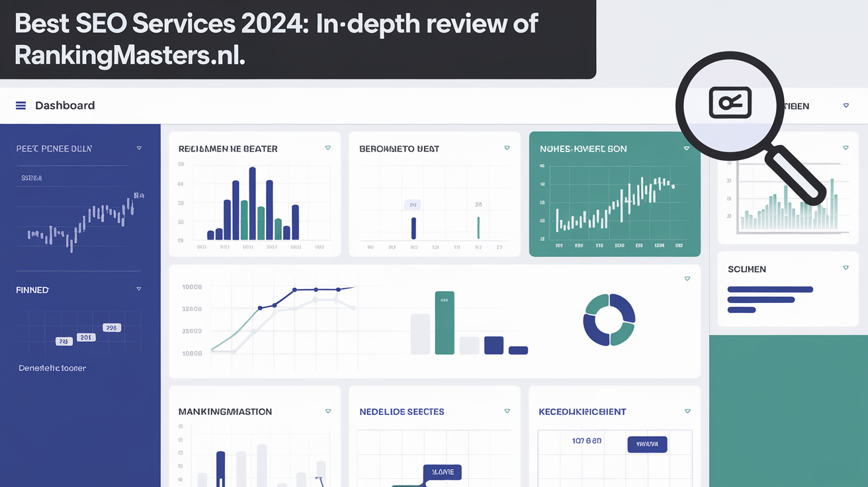Open the top-right header dropdown arrow

pyautogui.click(x=846, y=106)
